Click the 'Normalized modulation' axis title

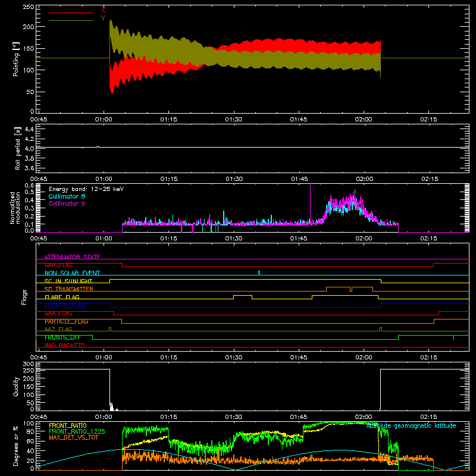point(15,208)
